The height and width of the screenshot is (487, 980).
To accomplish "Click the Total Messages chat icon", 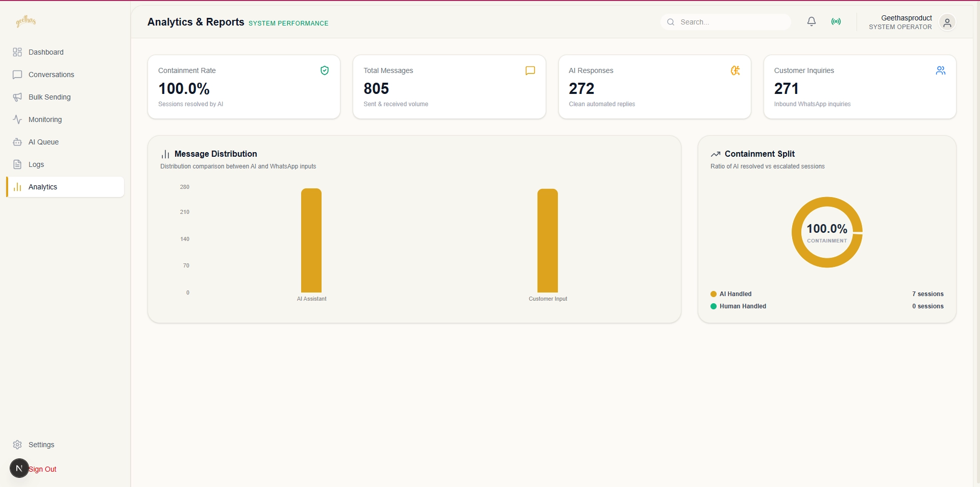I will coord(530,70).
